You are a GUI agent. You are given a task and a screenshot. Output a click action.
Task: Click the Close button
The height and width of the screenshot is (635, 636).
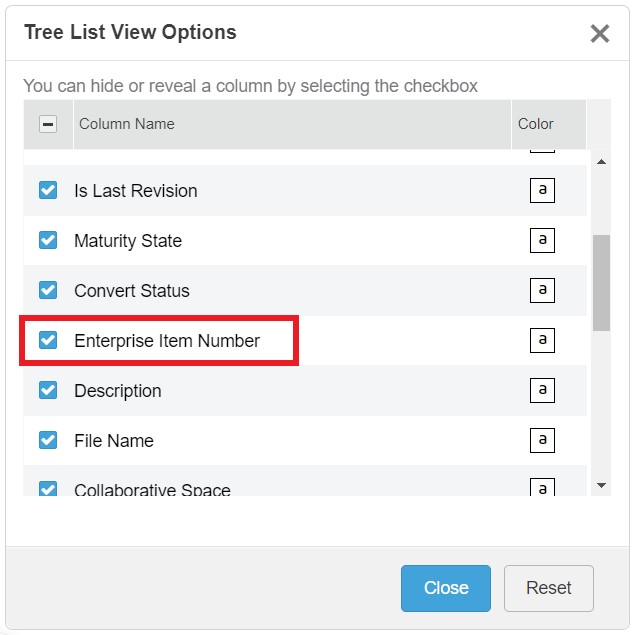(446, 588)
